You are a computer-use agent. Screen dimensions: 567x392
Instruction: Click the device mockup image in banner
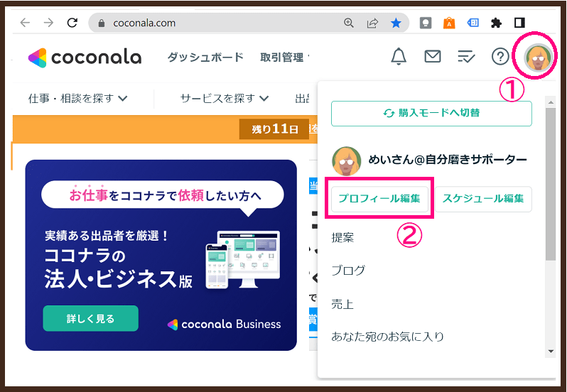click(x=242, y=259)
